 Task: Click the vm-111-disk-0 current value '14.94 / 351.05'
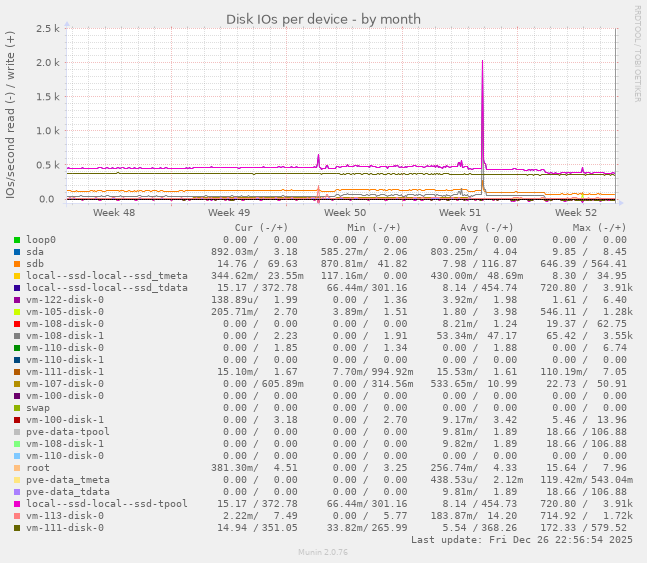coord(257,528)
